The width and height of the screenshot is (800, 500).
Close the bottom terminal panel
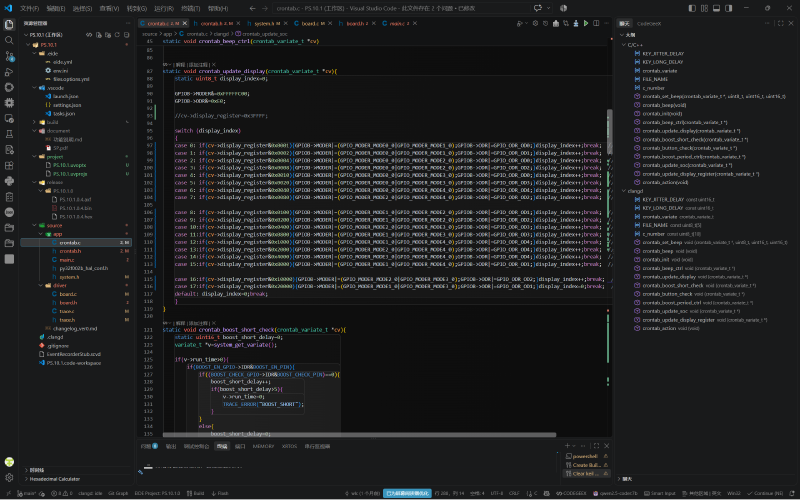point(606,446)
